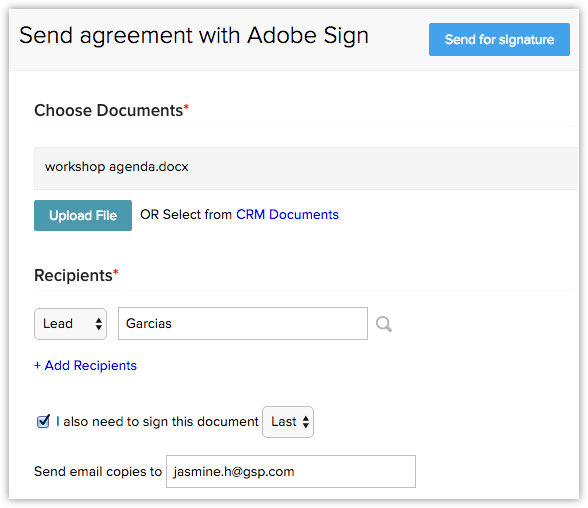Uncheck I also need to sign checkbox

click(x=43, y=421)
